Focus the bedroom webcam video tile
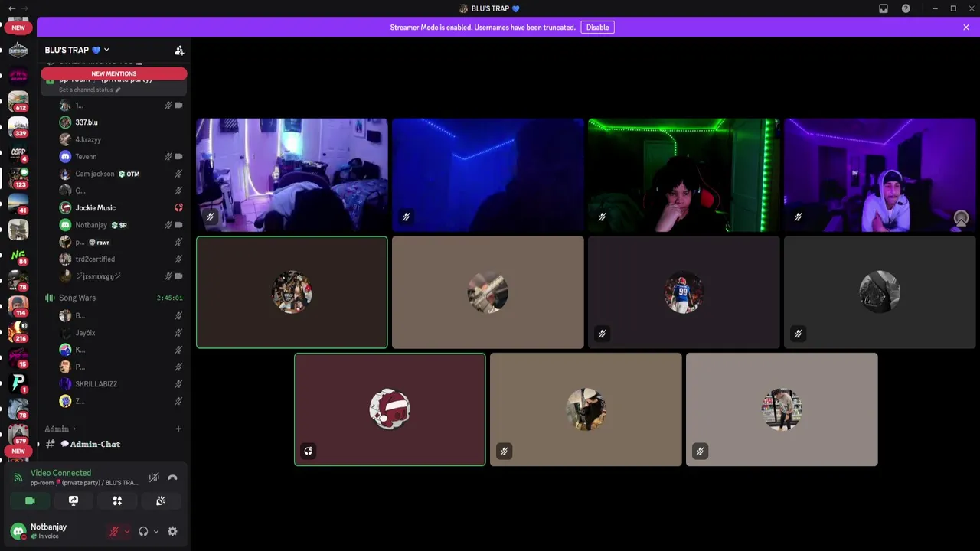The image size is (980, 551). (292, 174)
